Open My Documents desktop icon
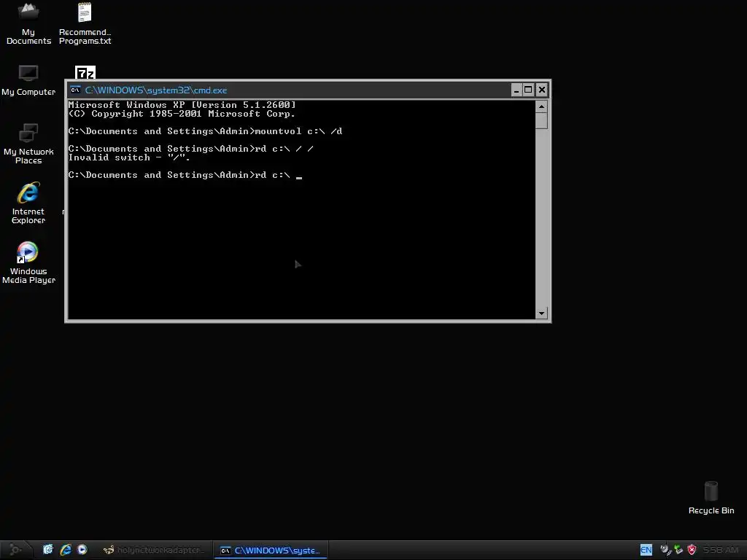 [x=28, y=24]
